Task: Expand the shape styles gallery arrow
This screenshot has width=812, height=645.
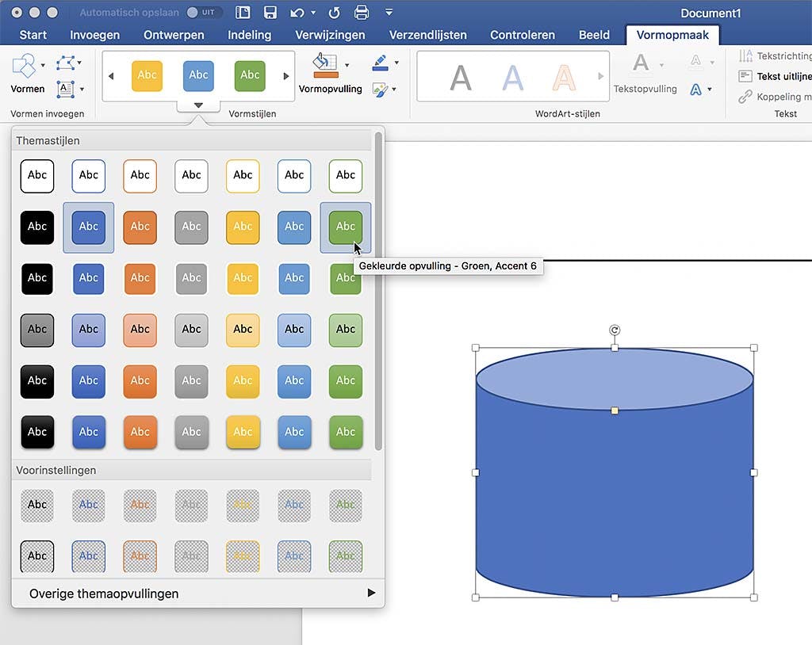Action: point(198,105)
